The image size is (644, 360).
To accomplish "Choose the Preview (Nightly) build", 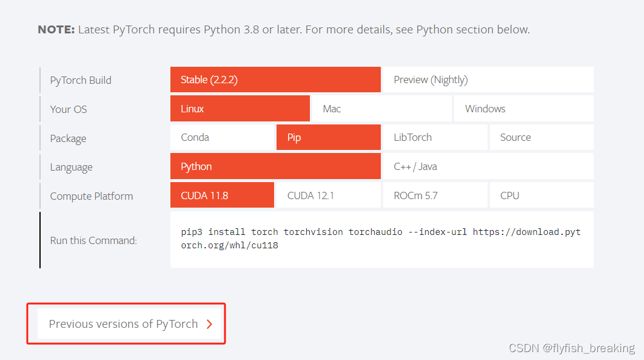I will pos(488,80).
